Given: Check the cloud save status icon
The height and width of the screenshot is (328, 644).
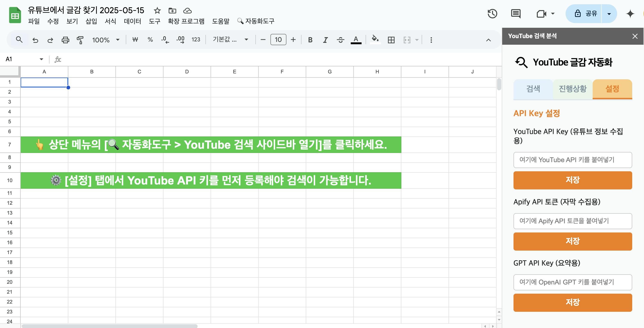Looking at the screenshot, I should click(187, 11).
